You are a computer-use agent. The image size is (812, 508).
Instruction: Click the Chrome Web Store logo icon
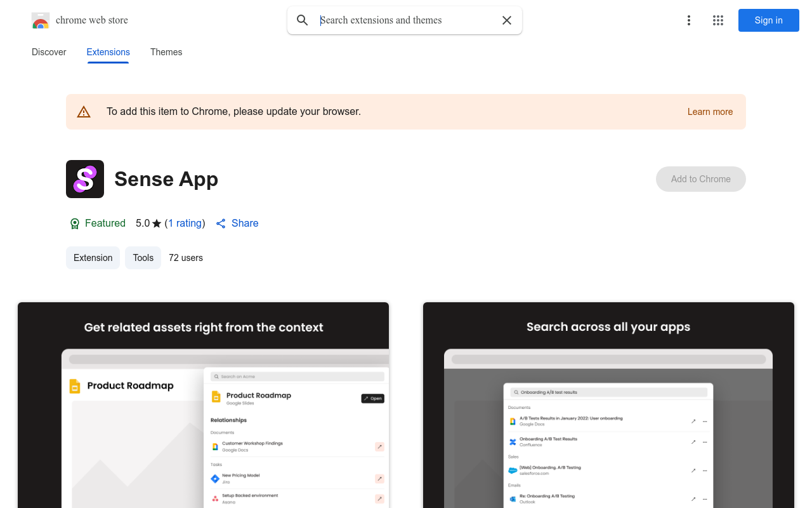(41, 20)
